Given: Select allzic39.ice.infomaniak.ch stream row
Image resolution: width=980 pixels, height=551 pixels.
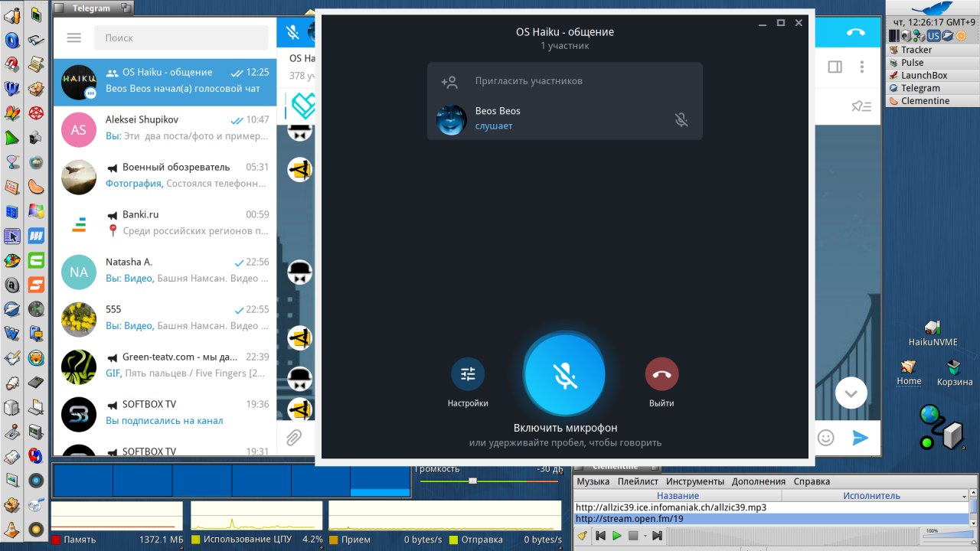Looking at the screenshot, I should click(x=772, y=507).
